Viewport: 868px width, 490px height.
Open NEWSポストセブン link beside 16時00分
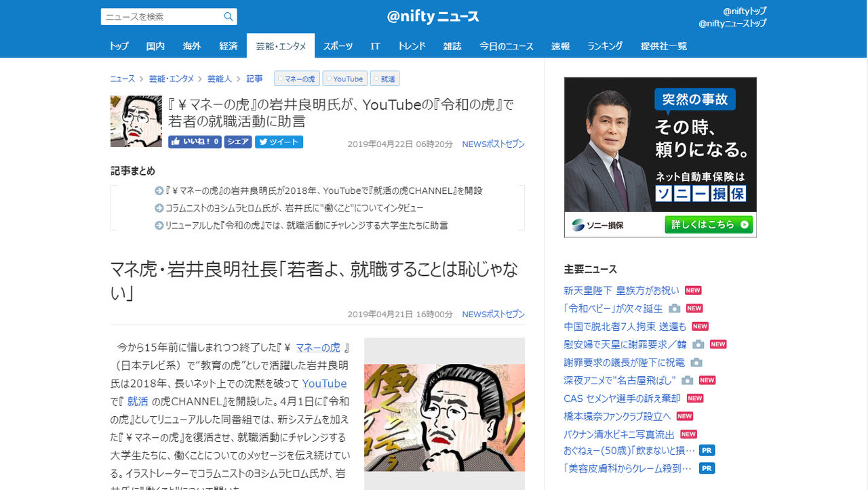click(494, 314)
